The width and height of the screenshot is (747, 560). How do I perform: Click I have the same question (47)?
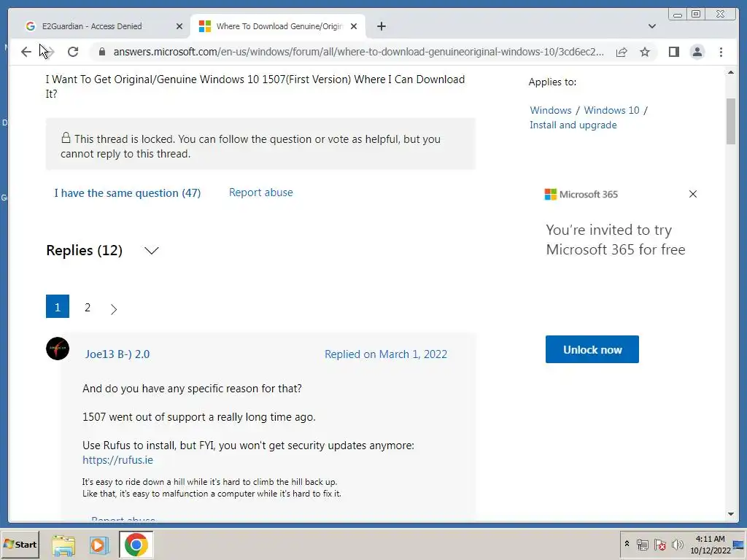pyautogui.click(x=127, y=193)
